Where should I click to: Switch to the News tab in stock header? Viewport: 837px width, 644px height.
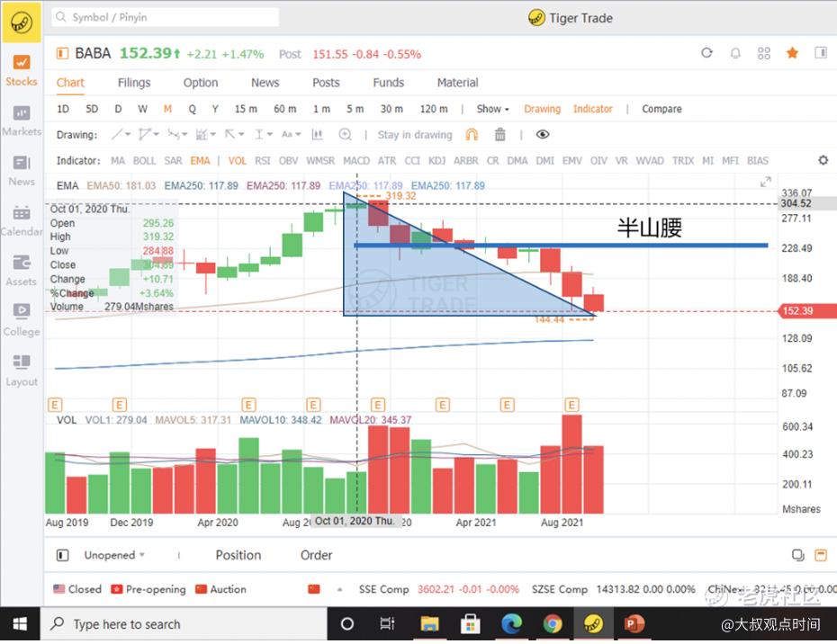265,83
